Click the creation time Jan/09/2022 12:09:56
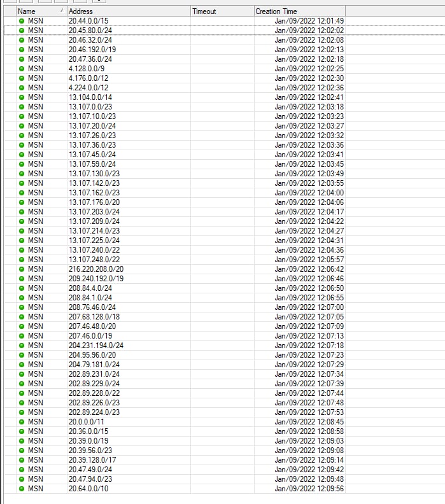 coord(309,489)
